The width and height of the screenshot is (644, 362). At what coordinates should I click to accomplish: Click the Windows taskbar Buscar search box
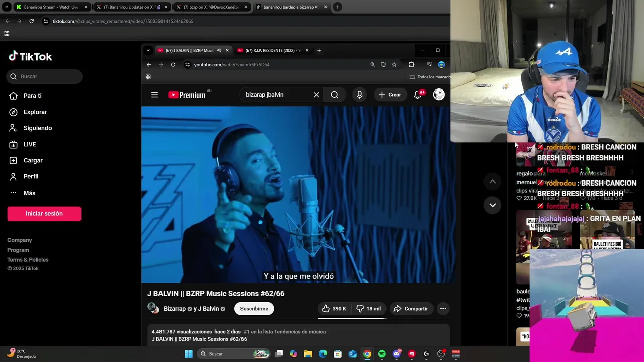pos(233,354)
